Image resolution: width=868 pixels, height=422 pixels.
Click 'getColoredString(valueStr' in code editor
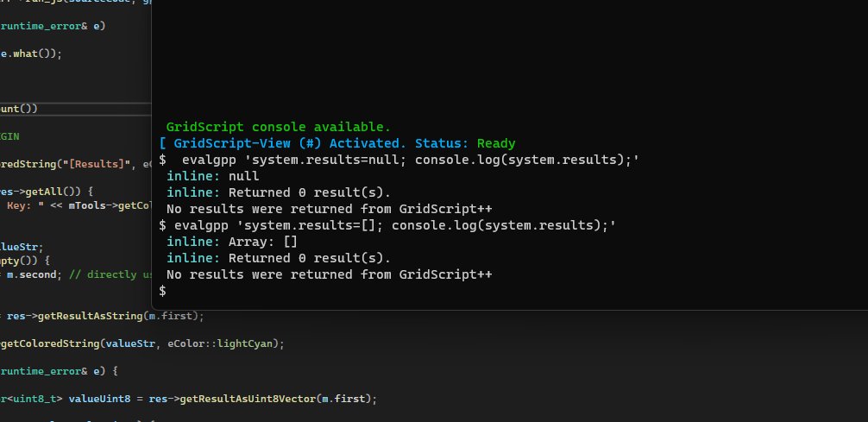pyautogui.click(x=78, y=343)
